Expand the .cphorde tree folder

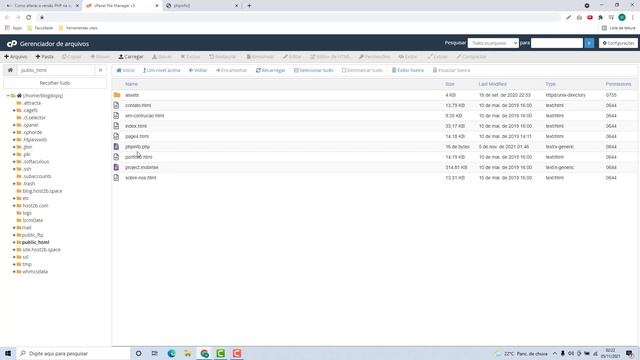pos(14,132)
